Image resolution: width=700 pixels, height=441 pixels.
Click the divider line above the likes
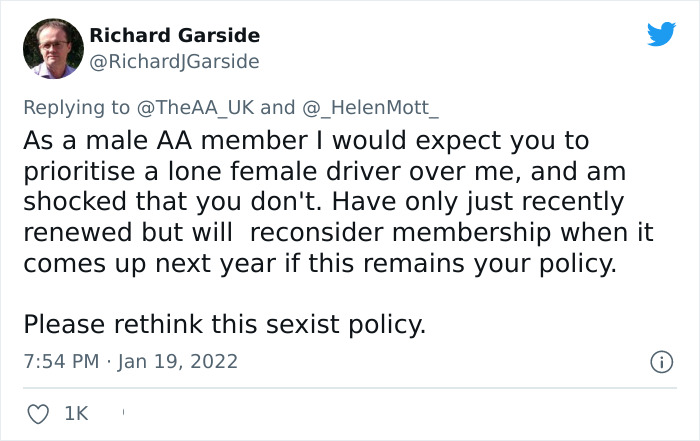click(350, 388)
